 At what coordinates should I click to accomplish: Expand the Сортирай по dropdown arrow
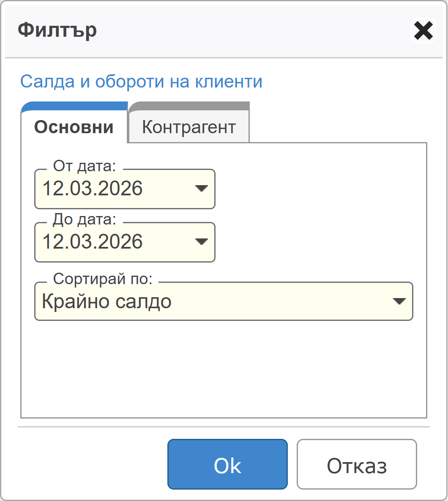coord(399,301)
